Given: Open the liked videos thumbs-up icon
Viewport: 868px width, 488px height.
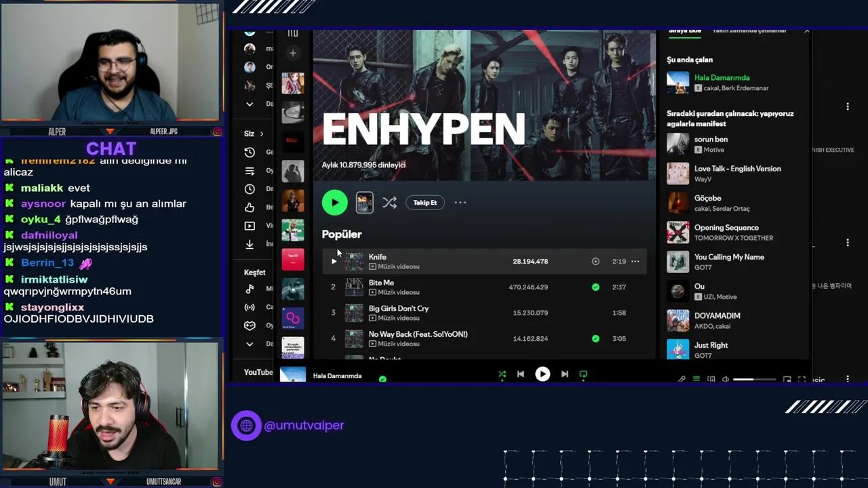Looking at the screenshot, I should [250, 207].
